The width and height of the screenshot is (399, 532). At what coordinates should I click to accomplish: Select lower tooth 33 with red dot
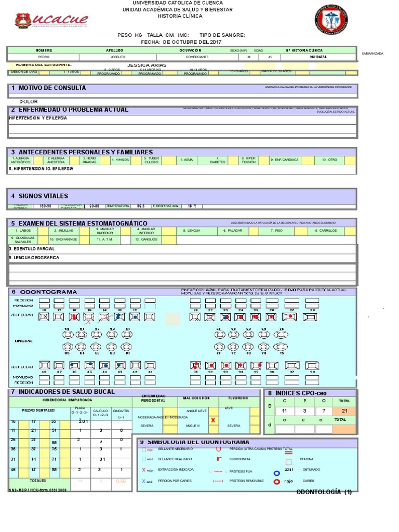[226, 365]
